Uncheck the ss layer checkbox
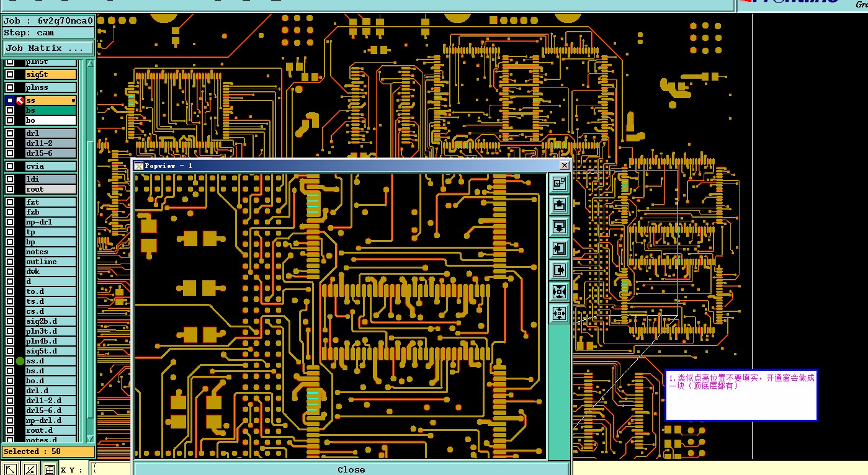The width and height of the screenshot is (868, 475). (x=10, y=100)
